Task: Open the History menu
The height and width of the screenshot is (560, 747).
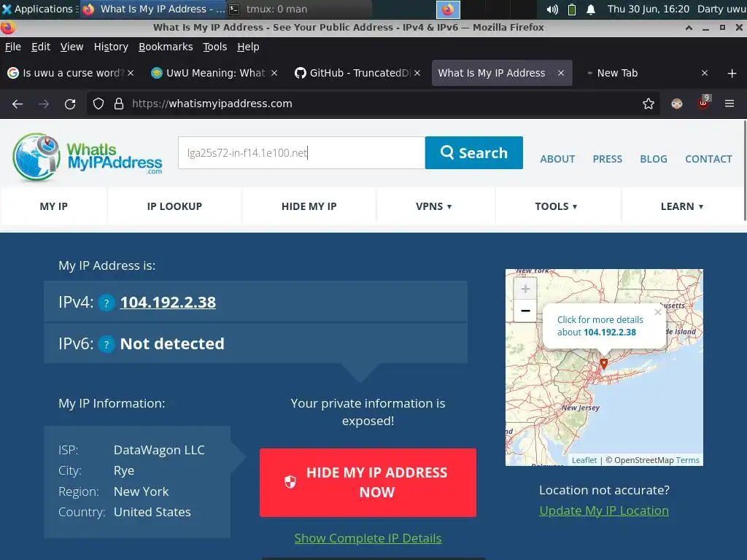Action: (x=111, y=47)
